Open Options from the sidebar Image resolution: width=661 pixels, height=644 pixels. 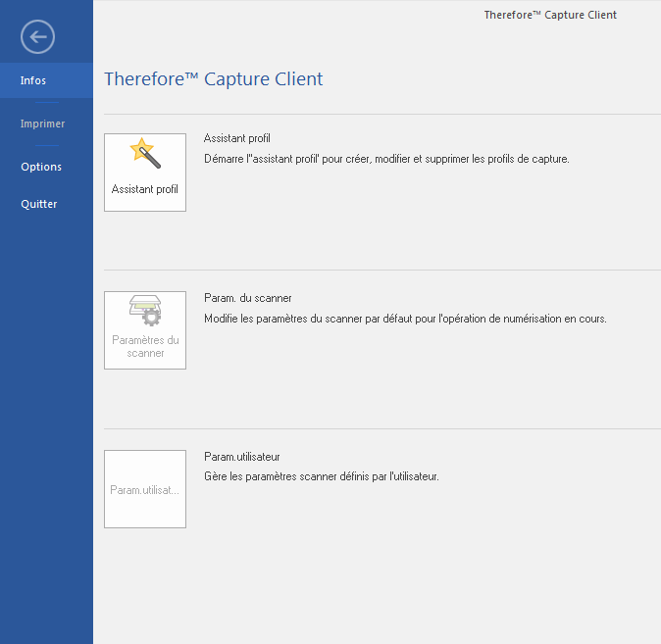click(41, 167)
